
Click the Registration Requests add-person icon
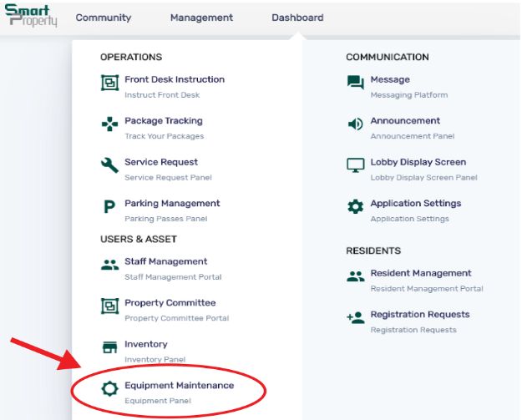[x=356, y=317]
